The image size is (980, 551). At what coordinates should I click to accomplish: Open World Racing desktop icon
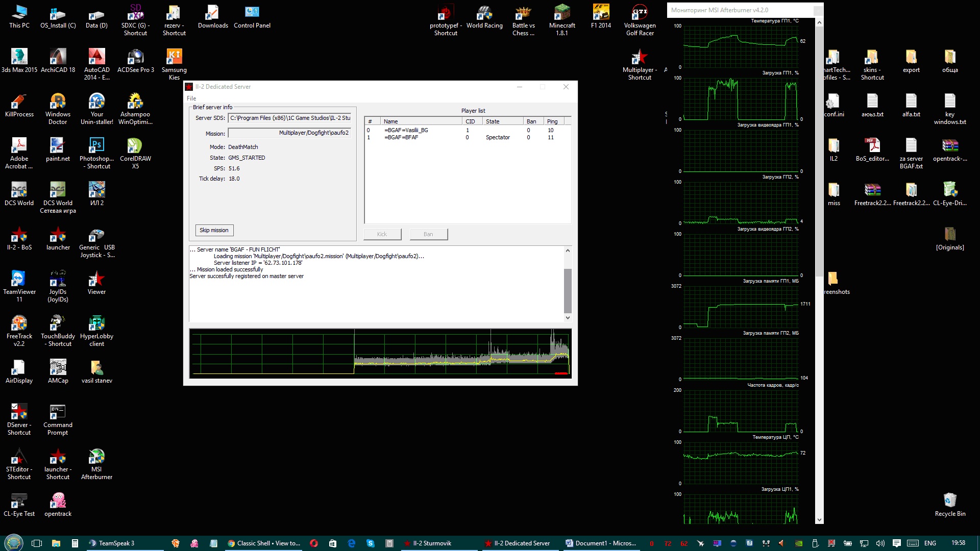[484, 16]
